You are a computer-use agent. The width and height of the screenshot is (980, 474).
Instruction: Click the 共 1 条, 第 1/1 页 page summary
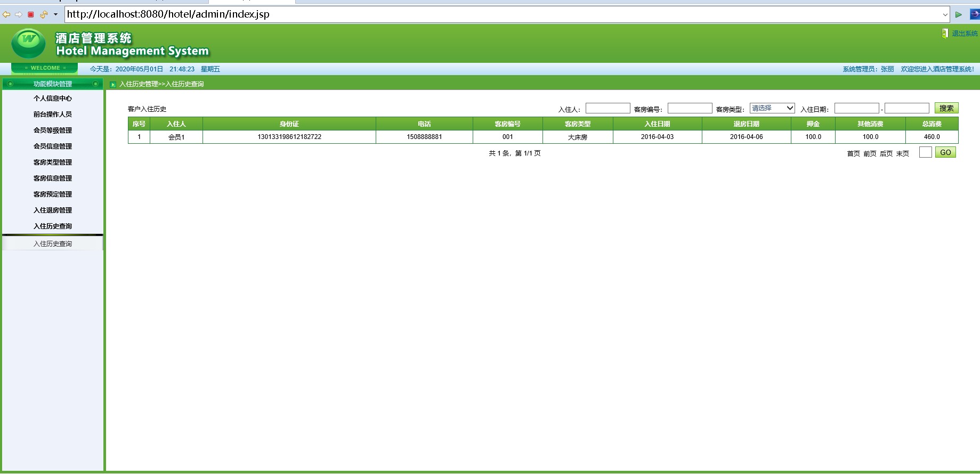515,153
